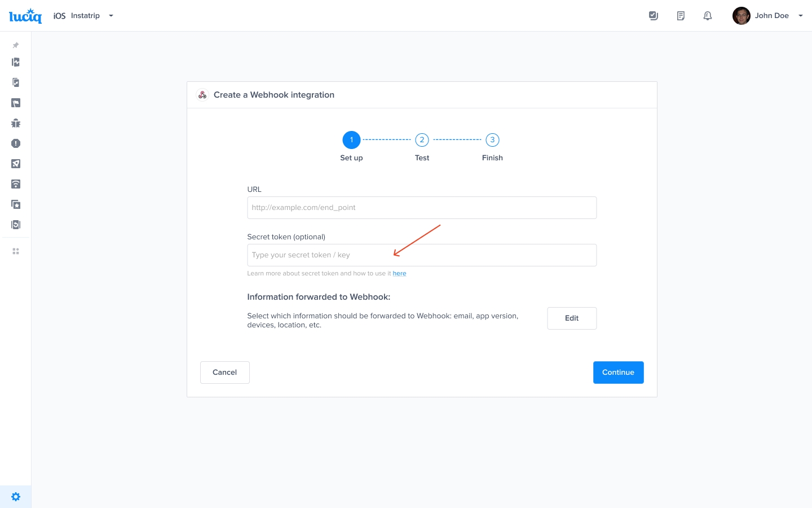Open the exclamation alert icon in sidebar
Image resolution: width=812 pixels, height=508 pixels.
pos(16,143)
